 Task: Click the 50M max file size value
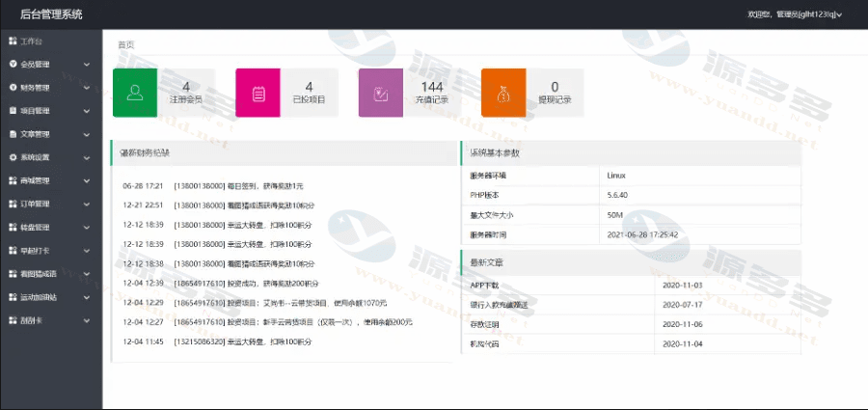614,215
